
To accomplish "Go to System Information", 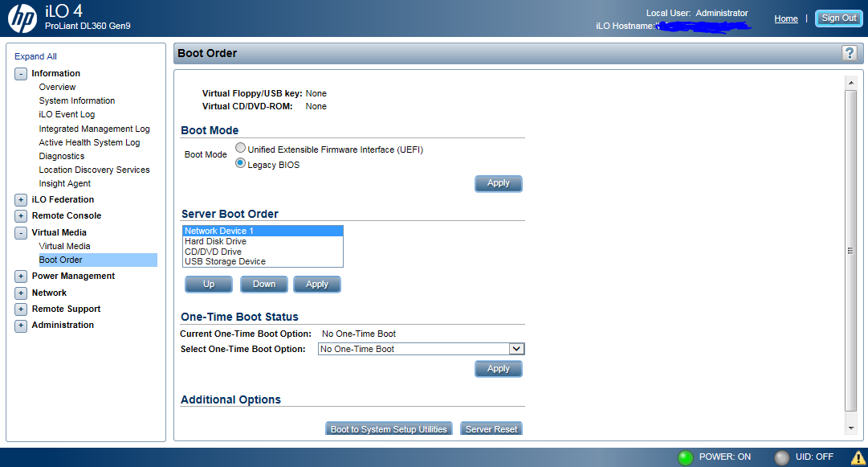I will pyautogui.click(x=77, y=100).
